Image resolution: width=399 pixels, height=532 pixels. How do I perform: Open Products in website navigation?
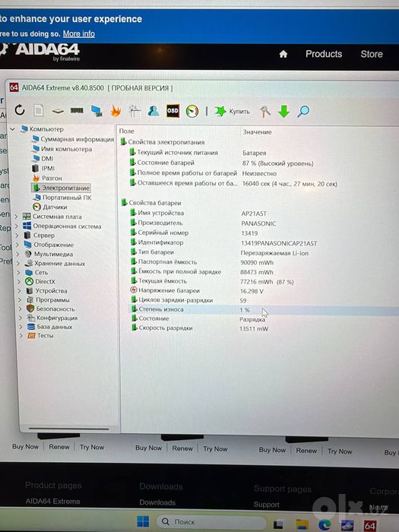(x=324, y=54)
